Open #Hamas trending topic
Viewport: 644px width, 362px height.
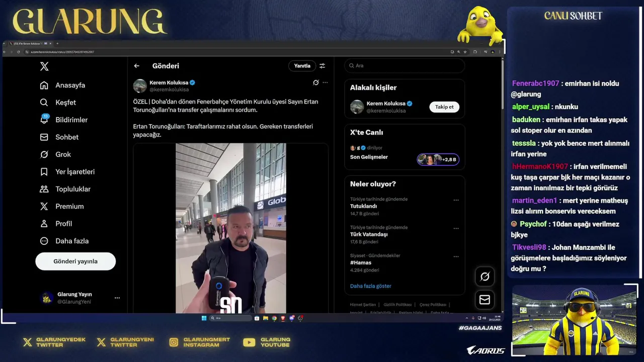pos(361,262)
